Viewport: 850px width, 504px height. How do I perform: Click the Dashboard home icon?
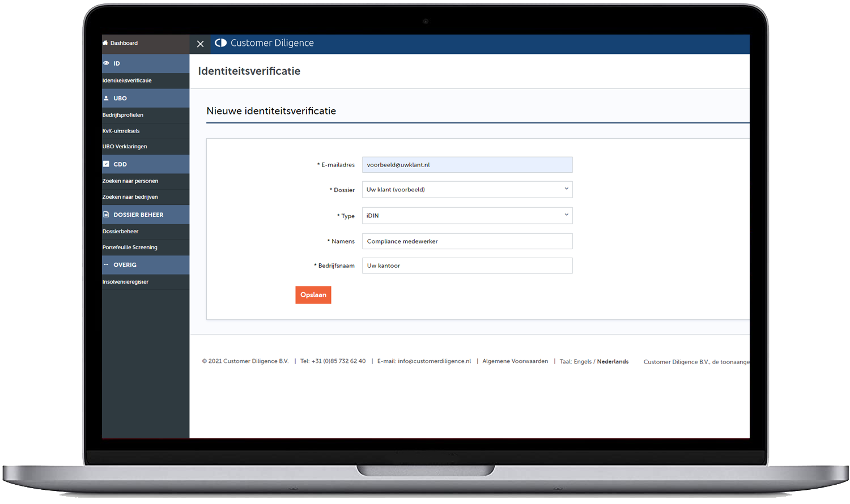(105, 43)
